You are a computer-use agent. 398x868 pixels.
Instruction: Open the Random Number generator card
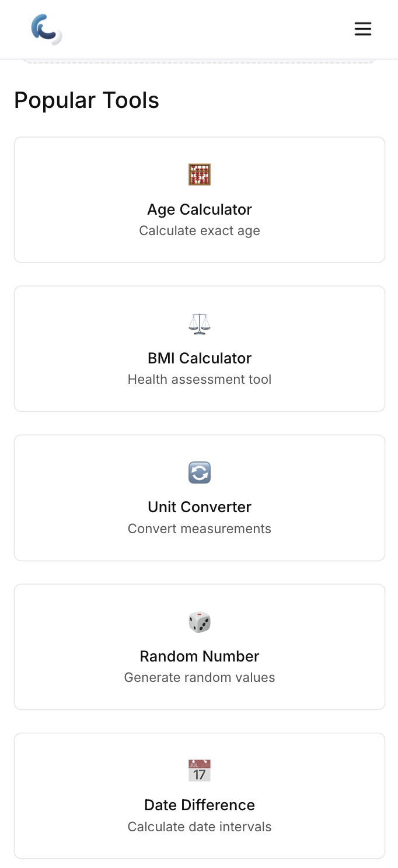[200, 646]
